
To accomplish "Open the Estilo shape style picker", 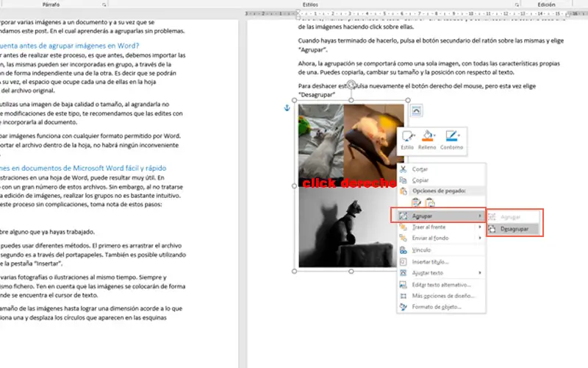I will click(x=408, y=138).
